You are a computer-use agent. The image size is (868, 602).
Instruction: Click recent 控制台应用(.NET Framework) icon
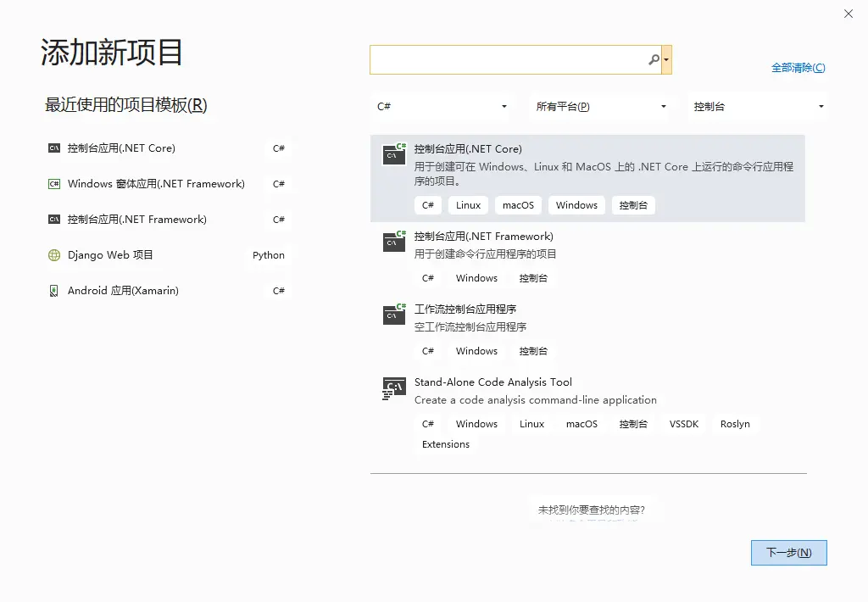click(x=54, y=220)
